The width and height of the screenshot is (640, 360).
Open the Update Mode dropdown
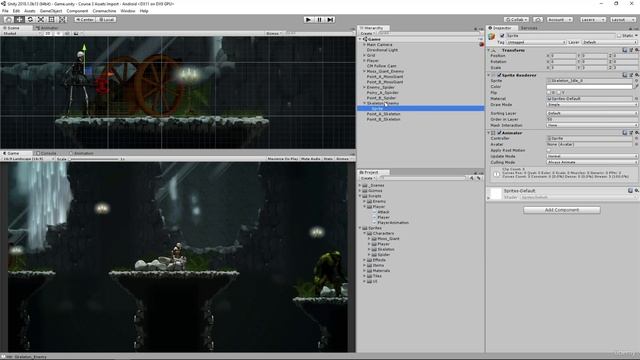592,156
